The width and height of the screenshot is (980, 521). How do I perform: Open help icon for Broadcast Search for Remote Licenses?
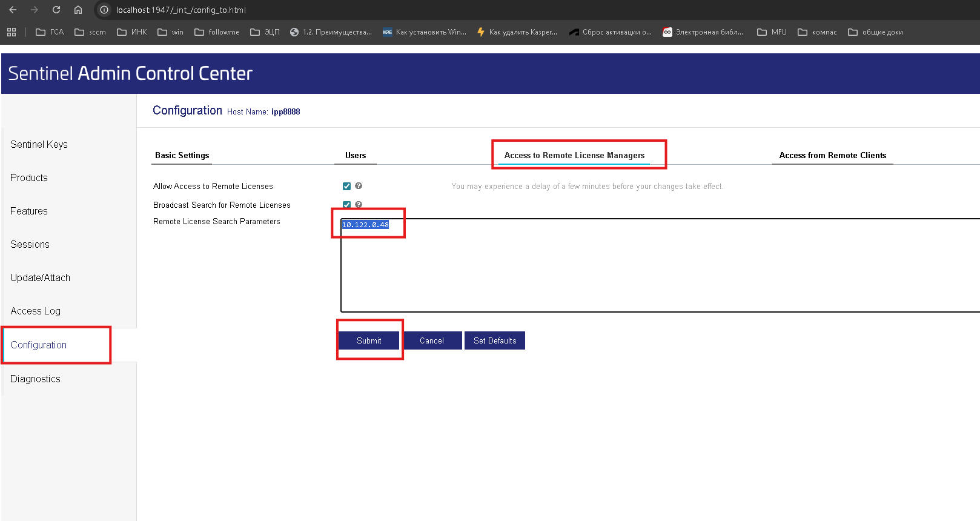(359, 205)
